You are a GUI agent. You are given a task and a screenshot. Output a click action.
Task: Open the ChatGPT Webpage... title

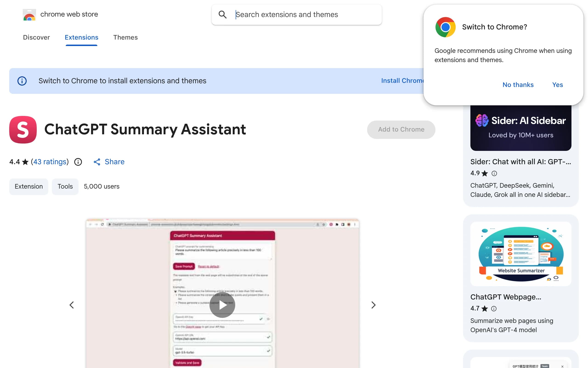point(506,297)
